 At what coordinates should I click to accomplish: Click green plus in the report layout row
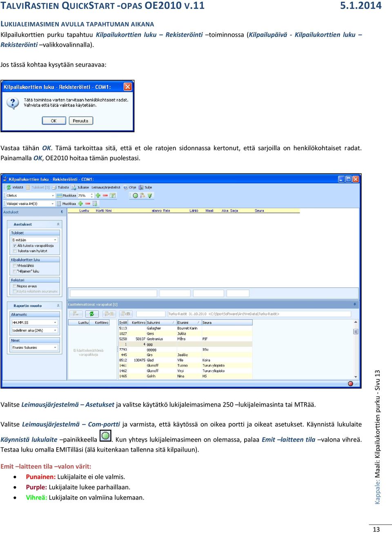(80, 204)
